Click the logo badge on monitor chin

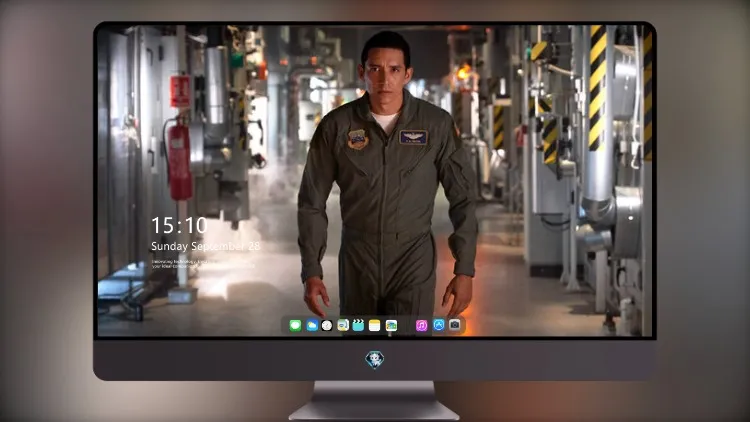375,360
